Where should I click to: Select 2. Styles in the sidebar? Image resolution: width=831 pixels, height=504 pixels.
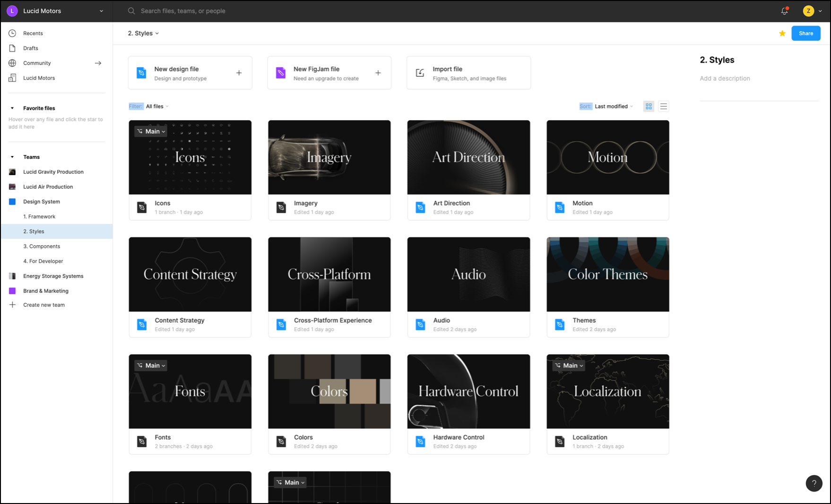57,231
